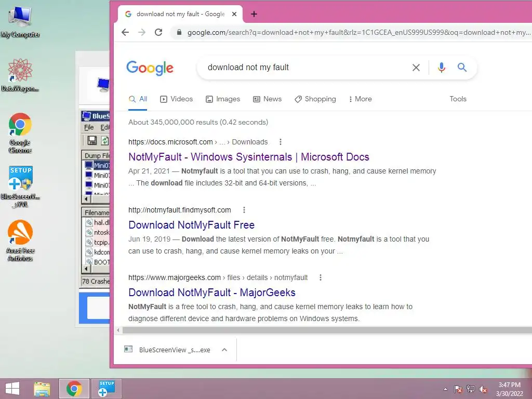
Task: Select hal.dll row in BlueScreenView
Action: point(97,222)
